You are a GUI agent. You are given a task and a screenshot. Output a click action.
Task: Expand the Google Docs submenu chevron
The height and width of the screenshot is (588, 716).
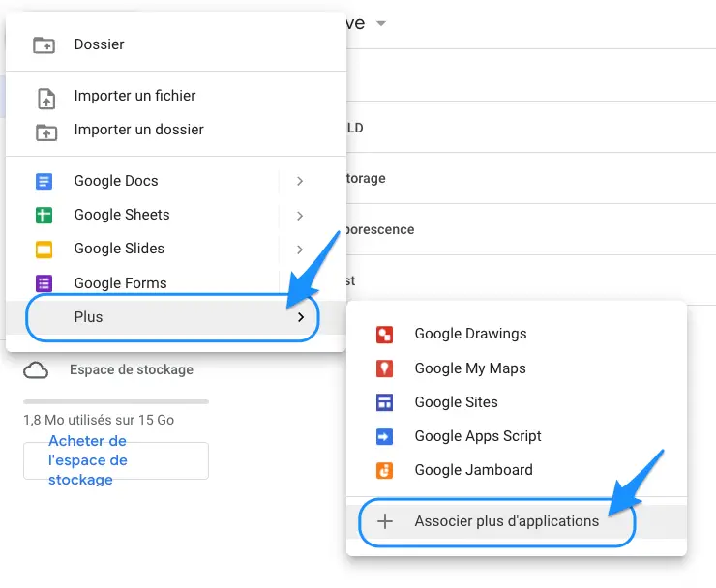(x=300, y=181)
